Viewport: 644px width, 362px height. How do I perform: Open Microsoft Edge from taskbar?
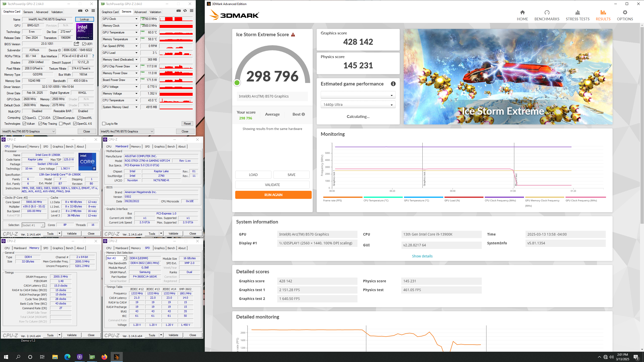67,357
